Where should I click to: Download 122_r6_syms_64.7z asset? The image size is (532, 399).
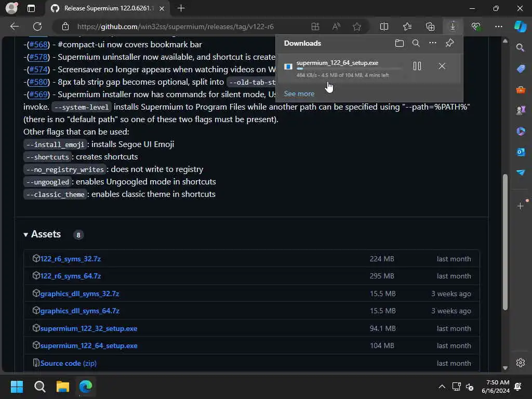[x=70, y=276]
